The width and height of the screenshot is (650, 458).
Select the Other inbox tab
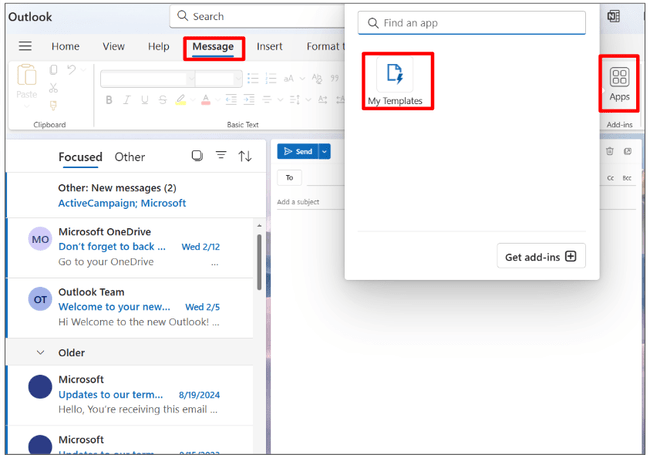click(130, 157)
